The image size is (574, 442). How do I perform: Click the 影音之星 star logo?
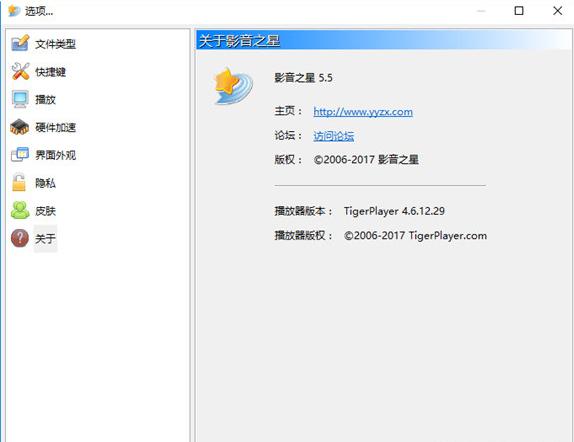point(234,86)
